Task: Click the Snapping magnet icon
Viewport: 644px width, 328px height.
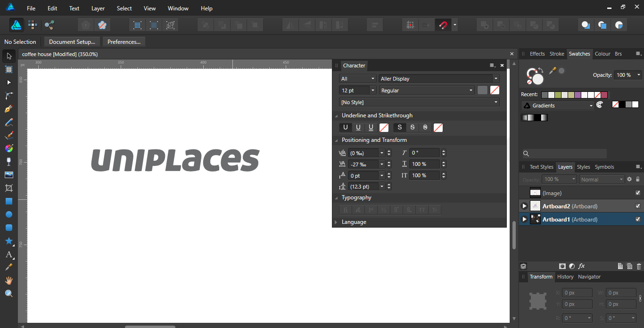Action: 443,25
